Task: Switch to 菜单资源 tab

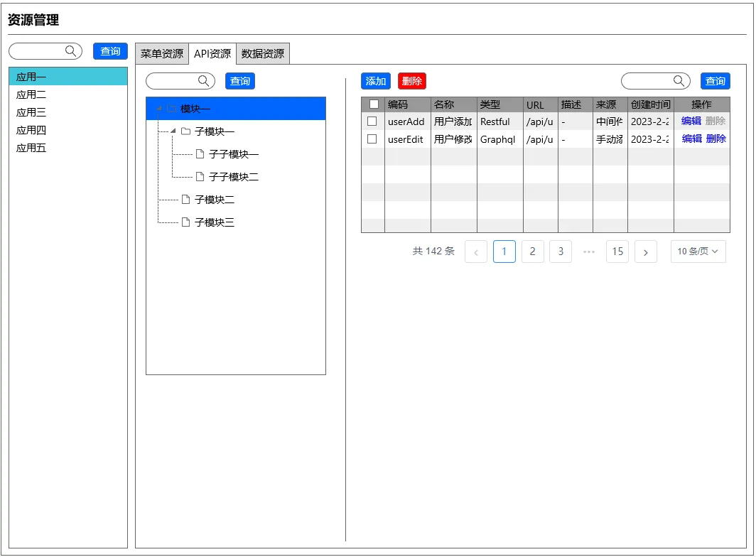Action: pyautogui.click(x=161, y=53)
